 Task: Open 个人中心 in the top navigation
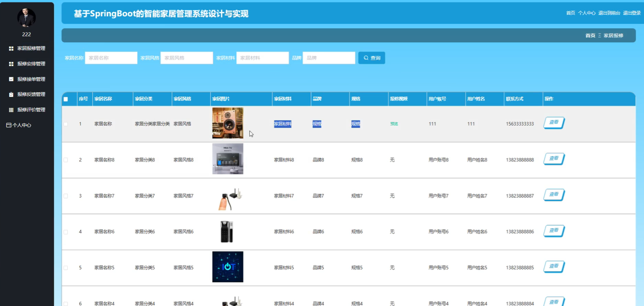click(587, 13)
